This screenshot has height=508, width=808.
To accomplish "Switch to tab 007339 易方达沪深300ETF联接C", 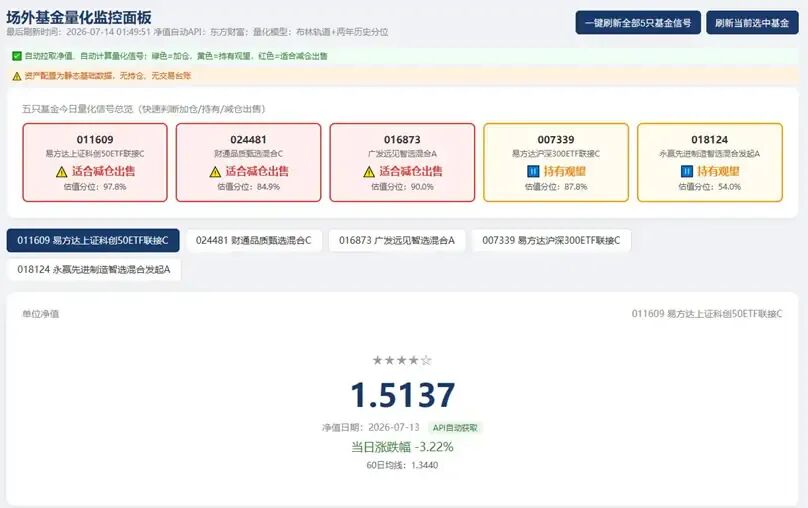I will pyautogui.click(x=551, y=241).
